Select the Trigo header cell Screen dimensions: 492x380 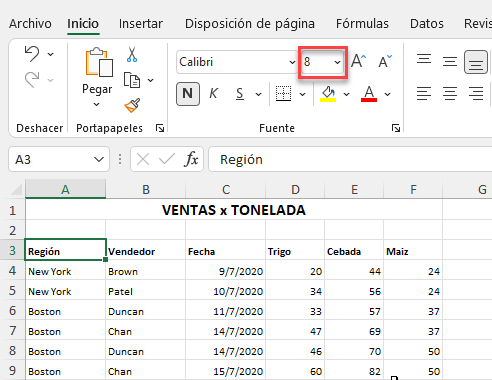click(295, 250)
